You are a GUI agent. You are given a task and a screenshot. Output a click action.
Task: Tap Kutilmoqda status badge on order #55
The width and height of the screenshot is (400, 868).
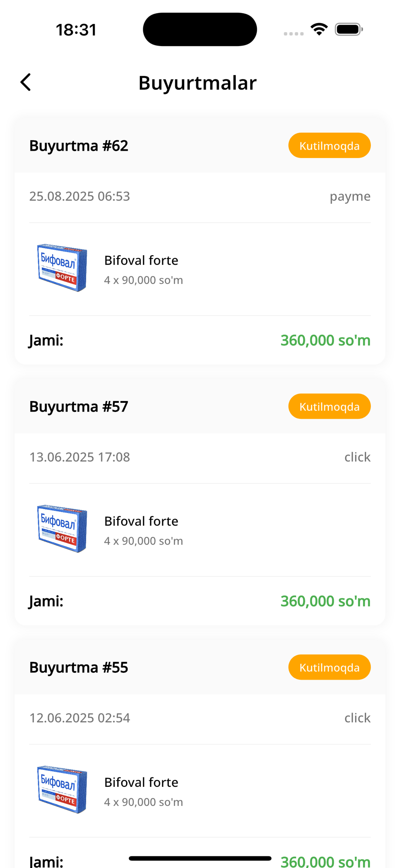click(x=329, y=667)
